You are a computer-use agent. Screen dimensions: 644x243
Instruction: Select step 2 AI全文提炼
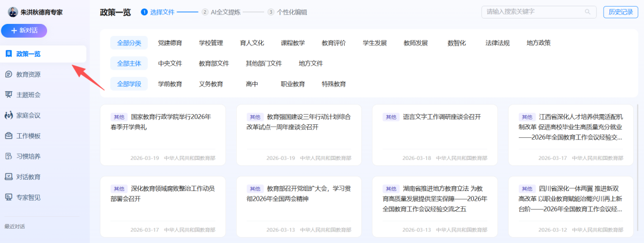coord(221,13)
